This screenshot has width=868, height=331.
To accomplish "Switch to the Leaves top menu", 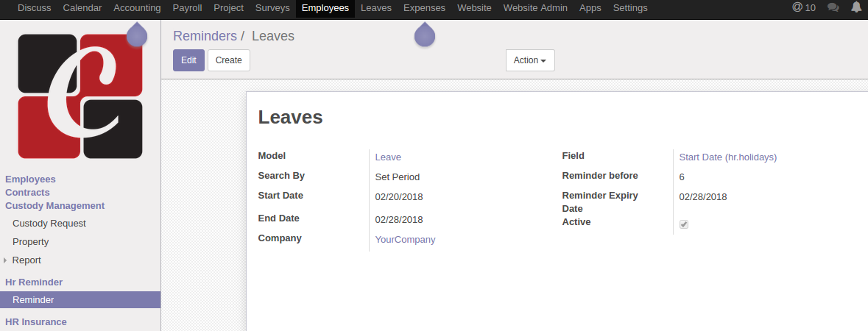I will (x=376, y=8).
